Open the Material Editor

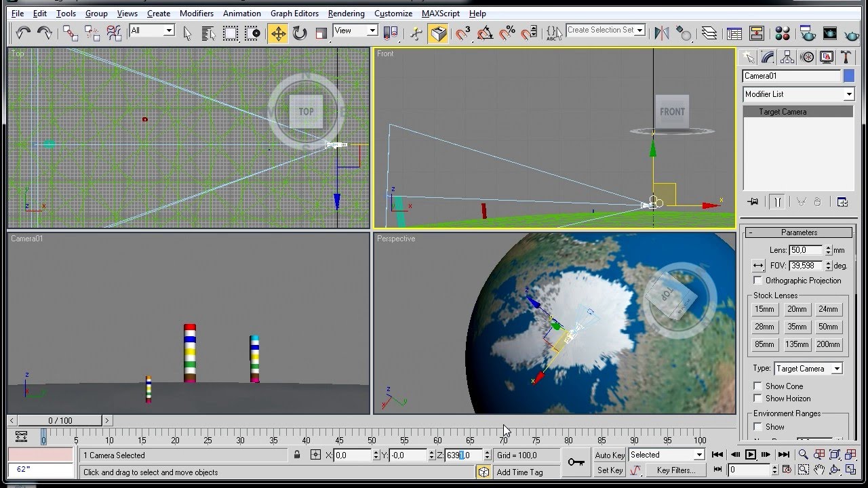(782, 33)
